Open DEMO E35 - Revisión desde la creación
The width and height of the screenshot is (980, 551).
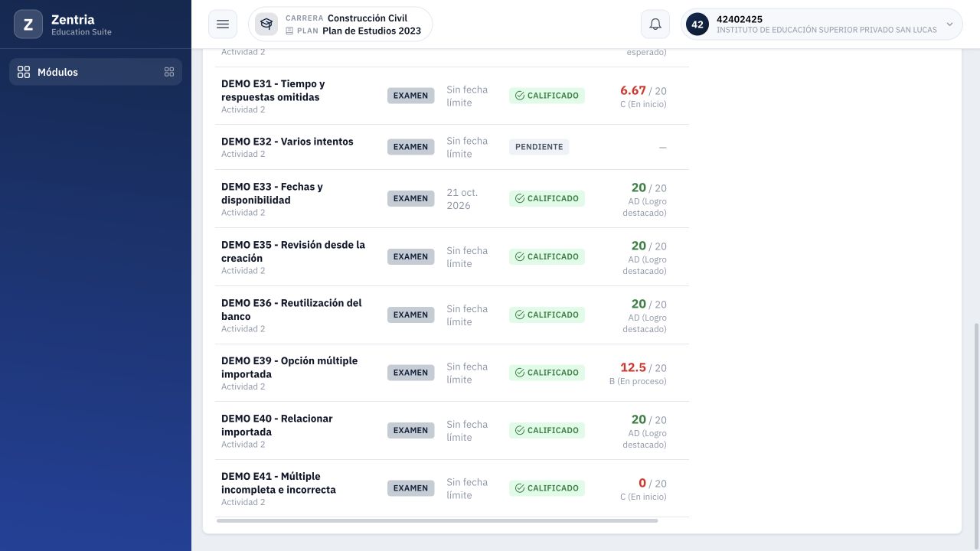[x=293, y=251]
